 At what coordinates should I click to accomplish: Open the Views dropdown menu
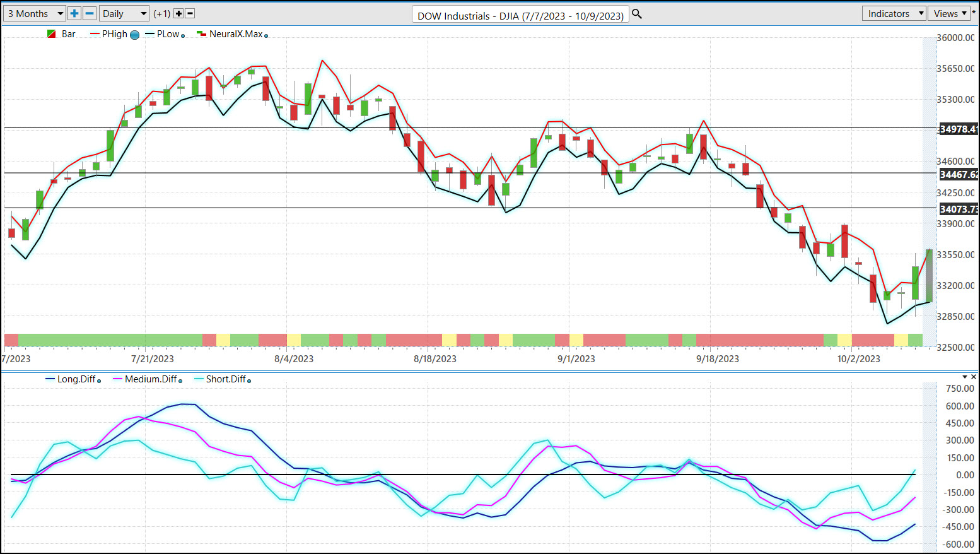949,13
